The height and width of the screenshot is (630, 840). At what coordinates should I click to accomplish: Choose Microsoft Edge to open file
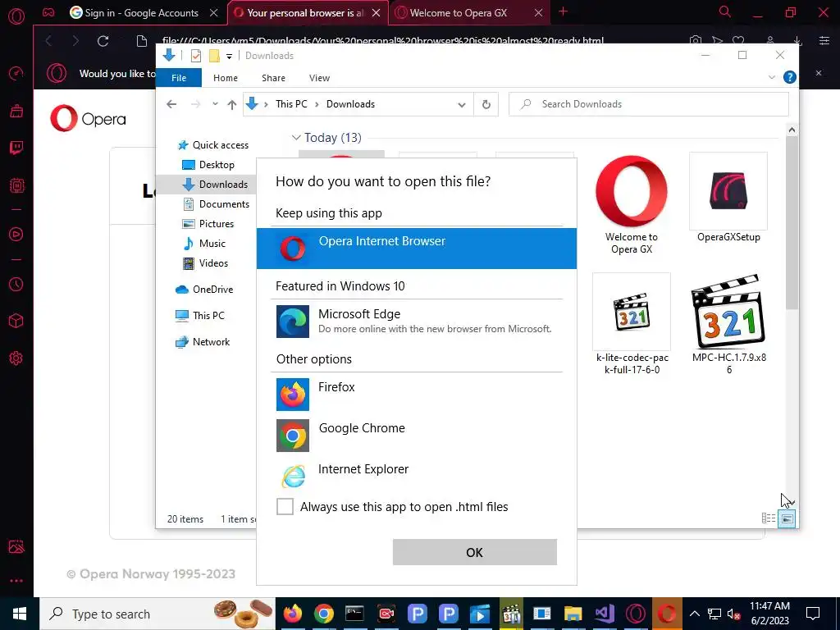(x=416, y=321)
